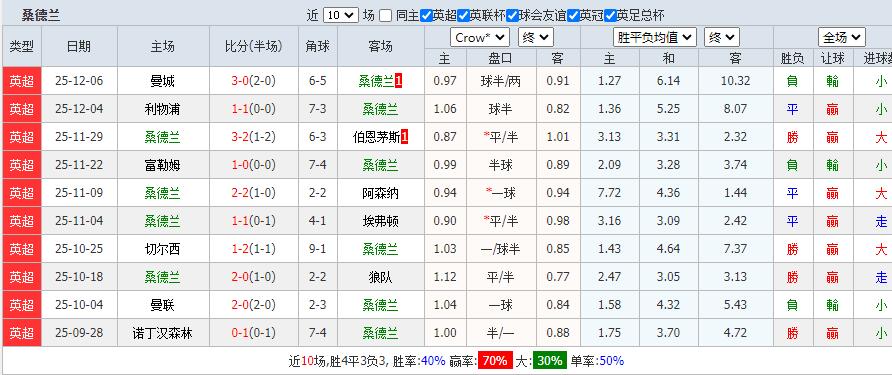The height and width of the screenshot is (375, 892).
Task: Click the 埃弗顿 away team link
Action: point(381,221)
